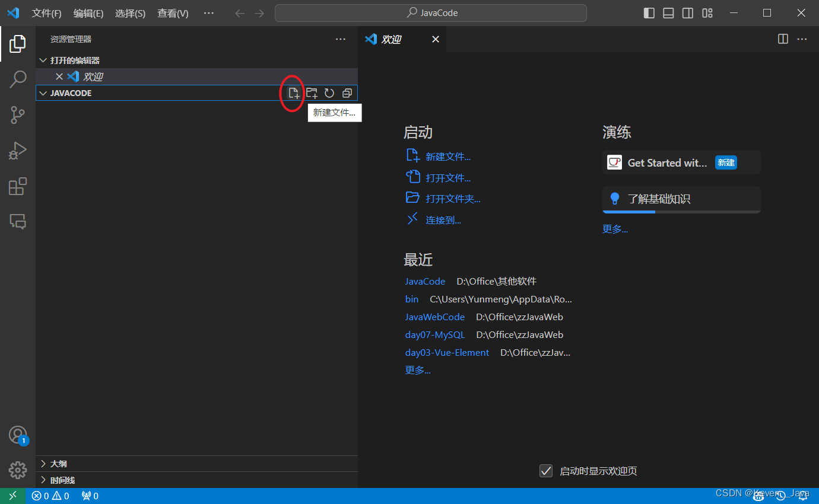
Task: Go forward with the right arrow
Action: pos(259,13)
